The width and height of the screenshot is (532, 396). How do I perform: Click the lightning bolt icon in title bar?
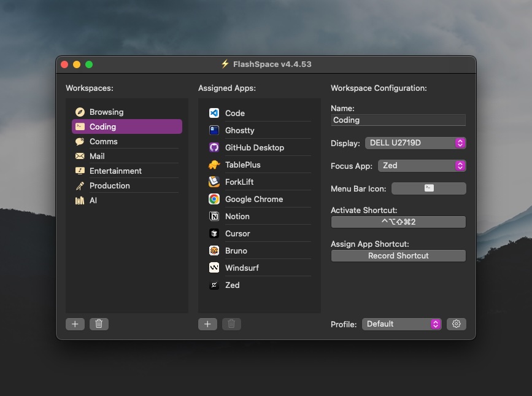(x=225, y=64)
